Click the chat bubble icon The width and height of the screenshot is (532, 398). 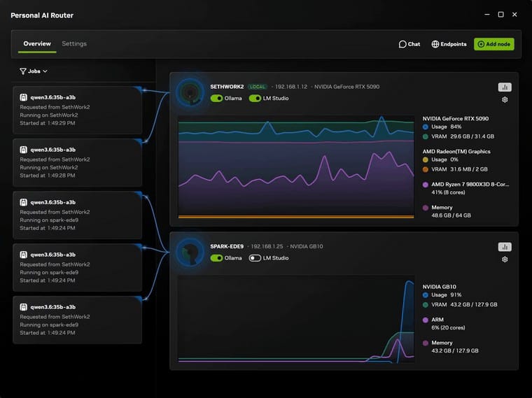pyautogui.click(x=402, y=44)
